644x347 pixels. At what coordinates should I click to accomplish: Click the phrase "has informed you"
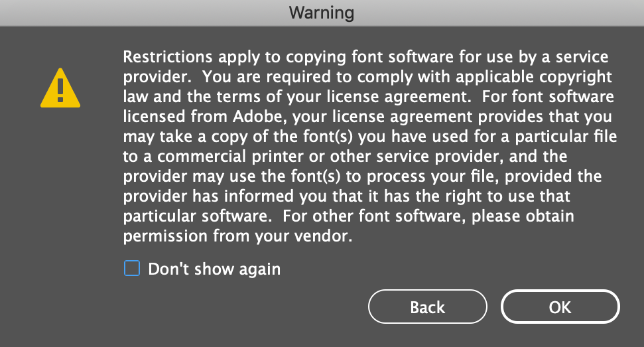tap(260, 196)
